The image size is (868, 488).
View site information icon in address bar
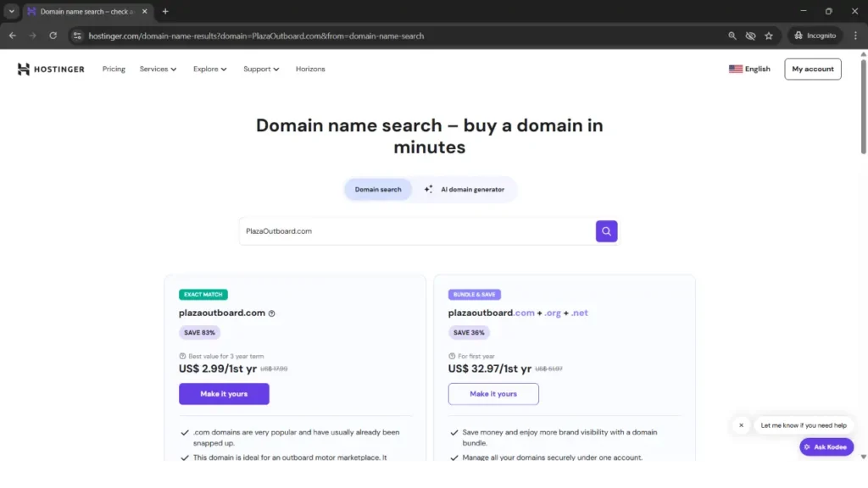pyautogui.click(x=77, y=36)
